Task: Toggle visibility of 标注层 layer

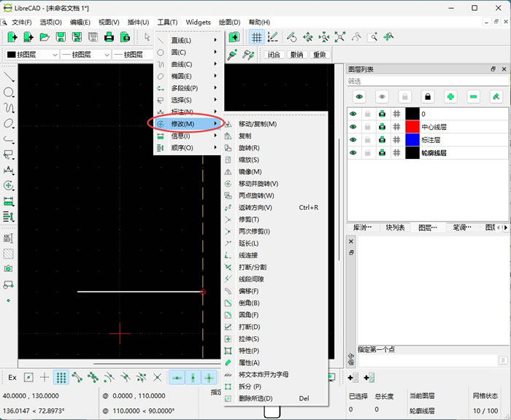Action: point(353,140)
